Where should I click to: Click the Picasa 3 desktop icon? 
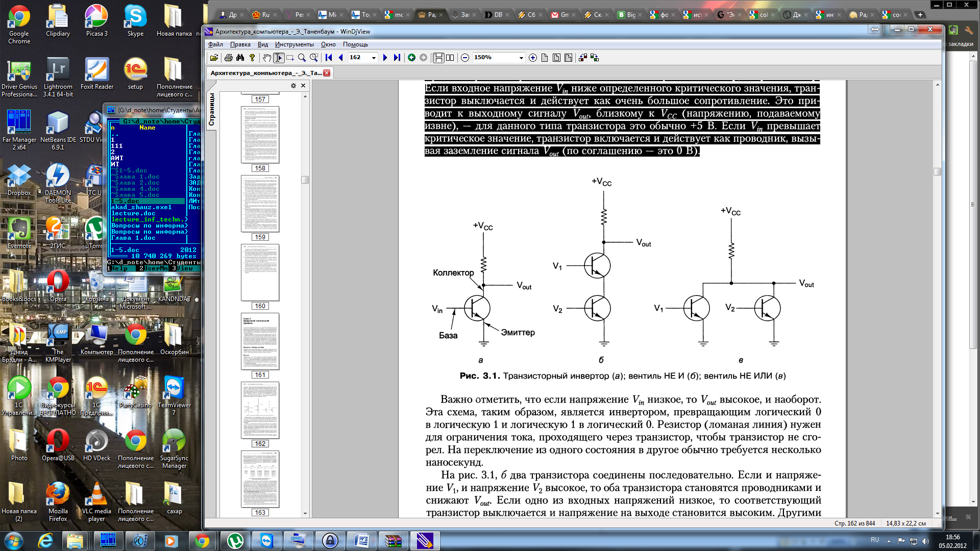coord(96,21)
